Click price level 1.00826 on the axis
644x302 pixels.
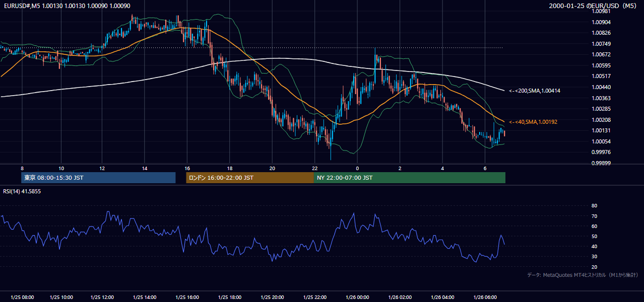601,33
